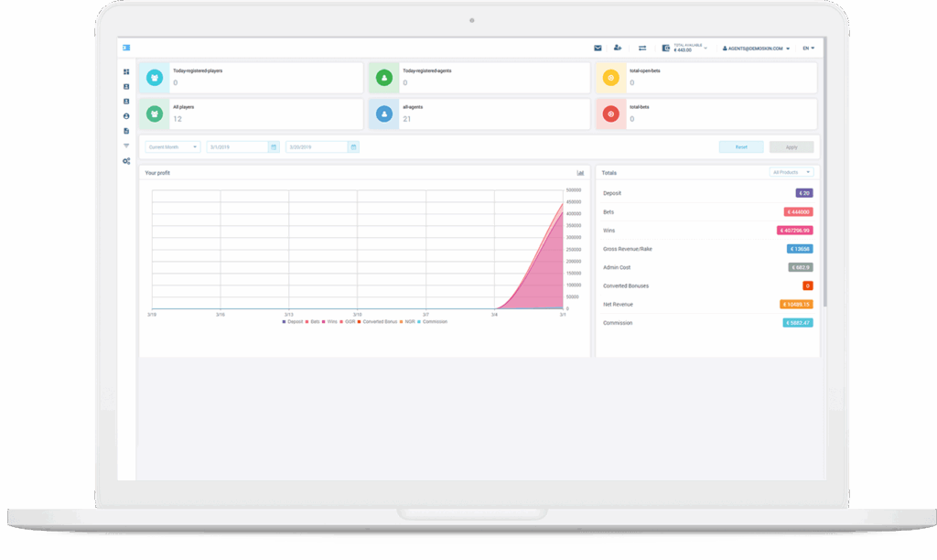Click the orange Net Revenue value badge
The image size is (937, 560).
click(x=795, y=304)
